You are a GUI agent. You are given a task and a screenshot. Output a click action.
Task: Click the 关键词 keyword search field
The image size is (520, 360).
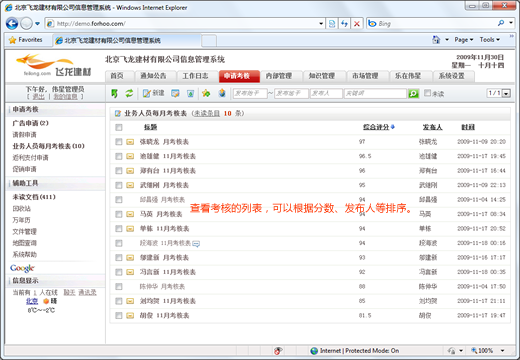tap(375, 94)
